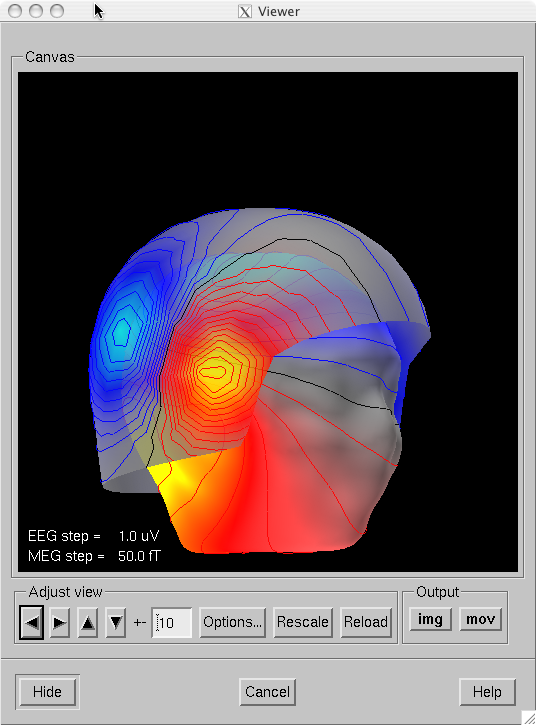The image size is (536, 725).
Task: Tilt the view using the up arrow
Action: pyautogui.click(x=87, y=622)
